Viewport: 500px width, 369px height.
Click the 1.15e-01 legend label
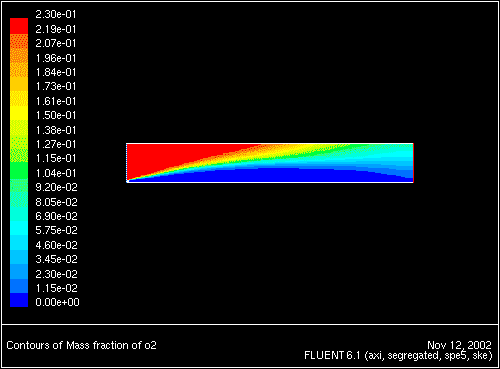click(x=56, y=158)
